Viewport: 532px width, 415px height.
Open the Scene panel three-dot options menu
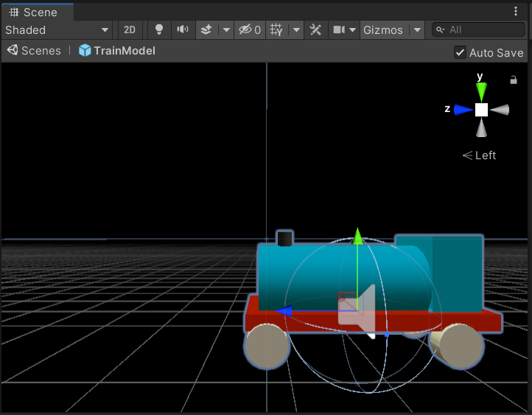click(x=515, y=11)
